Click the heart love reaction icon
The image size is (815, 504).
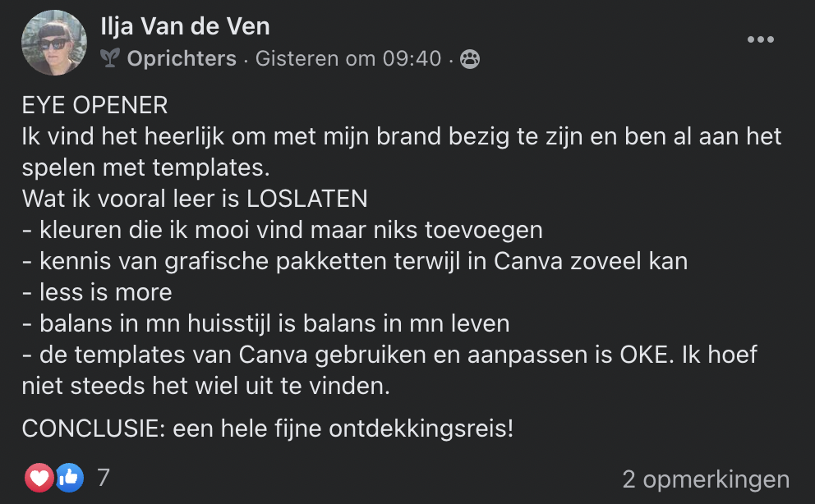point(39,477)
